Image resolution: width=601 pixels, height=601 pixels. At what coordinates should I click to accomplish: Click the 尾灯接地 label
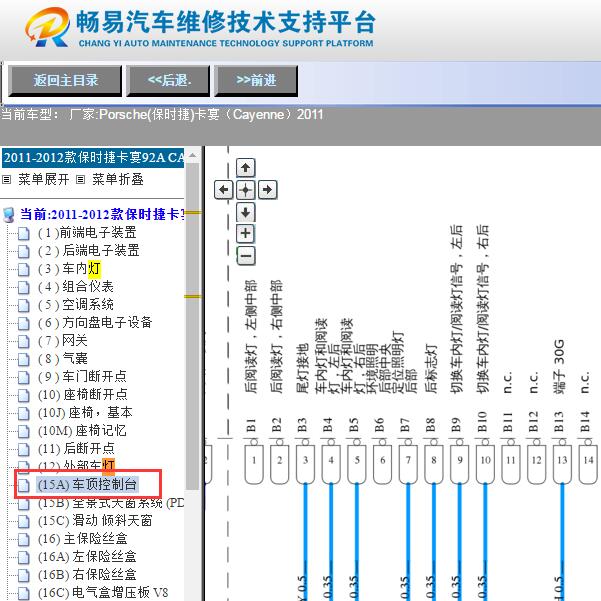[303, 368]
